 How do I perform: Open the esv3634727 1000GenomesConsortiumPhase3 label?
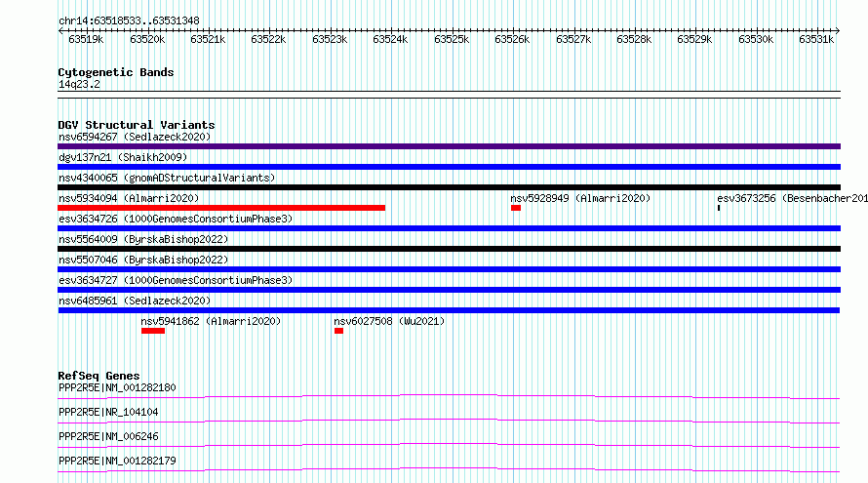coord(176,280)
